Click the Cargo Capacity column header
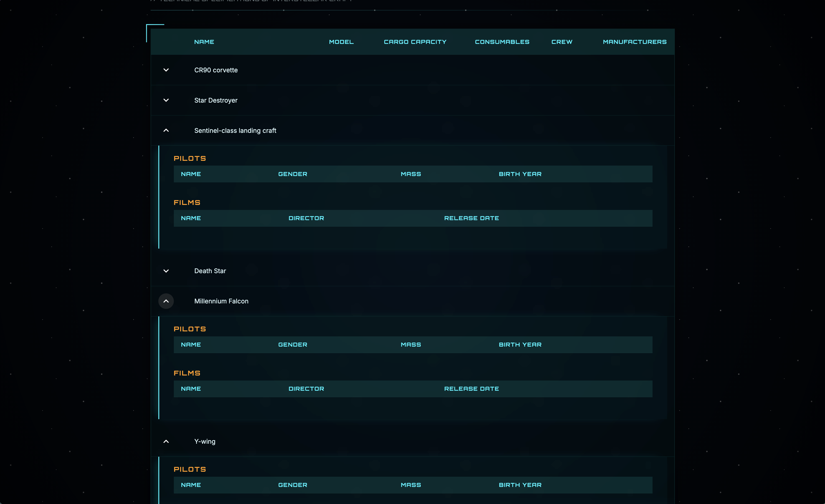This screenshot has height=504, width=825. (x=415, y=42)
